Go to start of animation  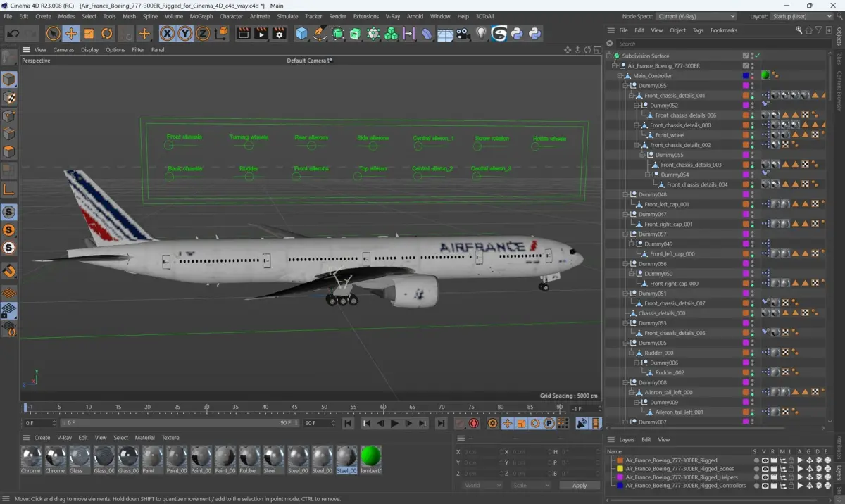(x=348, y=423)
